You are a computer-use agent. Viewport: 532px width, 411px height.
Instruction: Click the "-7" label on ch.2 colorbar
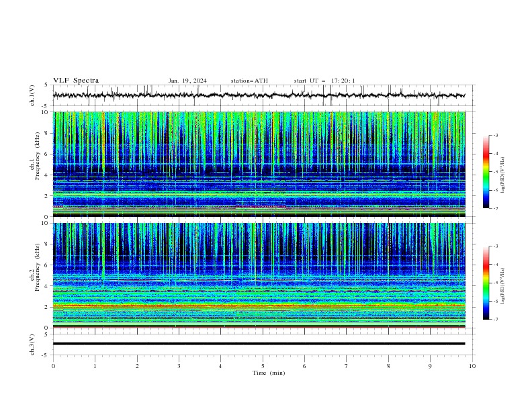pos(495,320)
